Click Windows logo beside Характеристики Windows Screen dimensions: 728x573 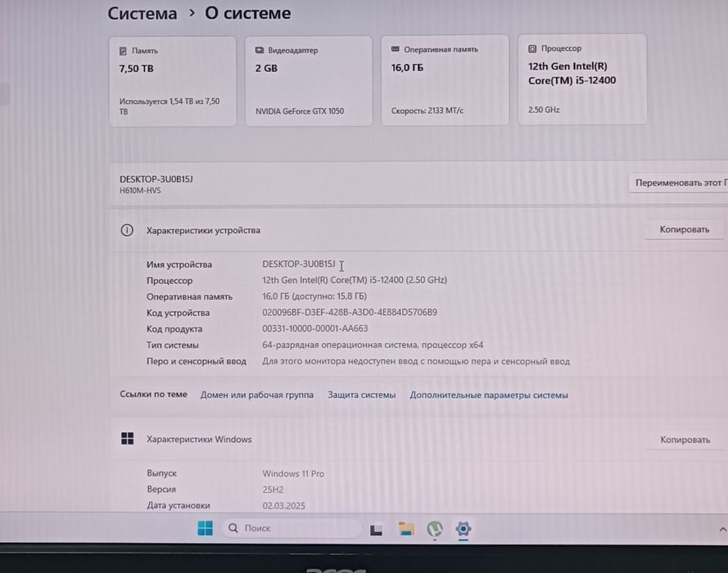(127, 439)
